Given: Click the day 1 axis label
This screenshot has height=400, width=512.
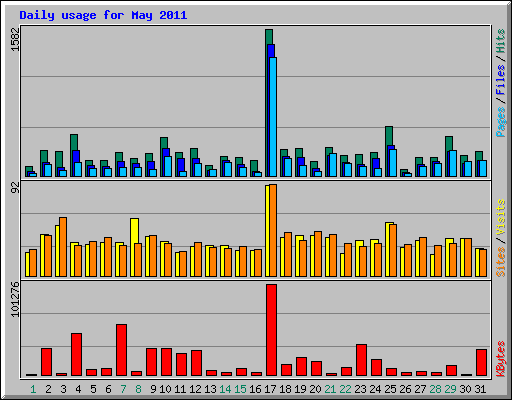Looking at the screenshot, I should (x=33, y=389).
